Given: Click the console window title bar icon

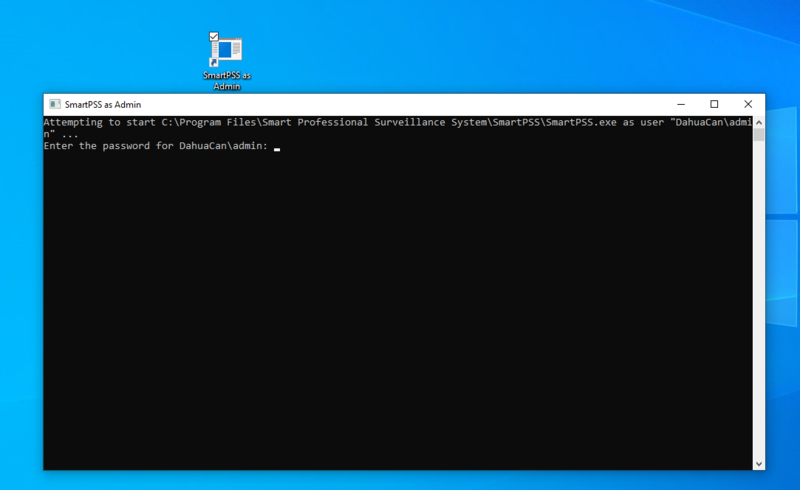Looking at the screenshot, I should pos(55,104).
